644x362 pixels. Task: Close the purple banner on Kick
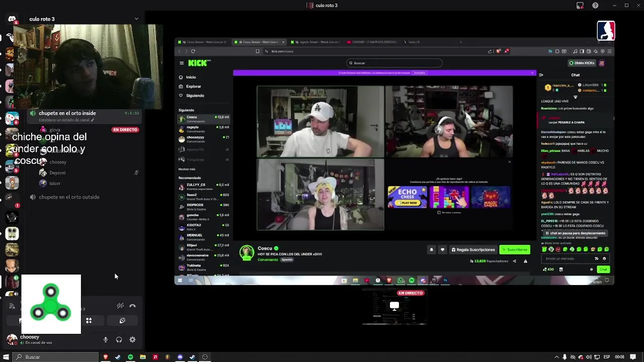[x=532, y=73]
